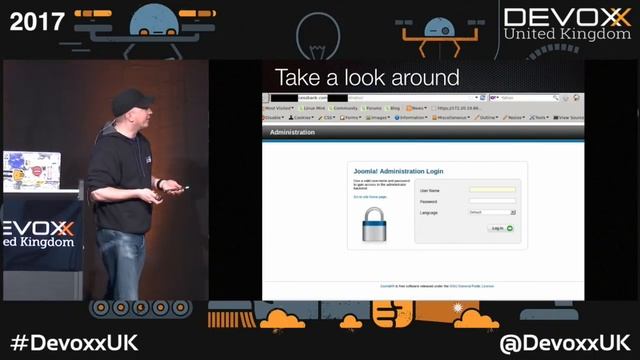
Task: Click the RSS icon beside News bookmark
Action: [x=409, y=108]
